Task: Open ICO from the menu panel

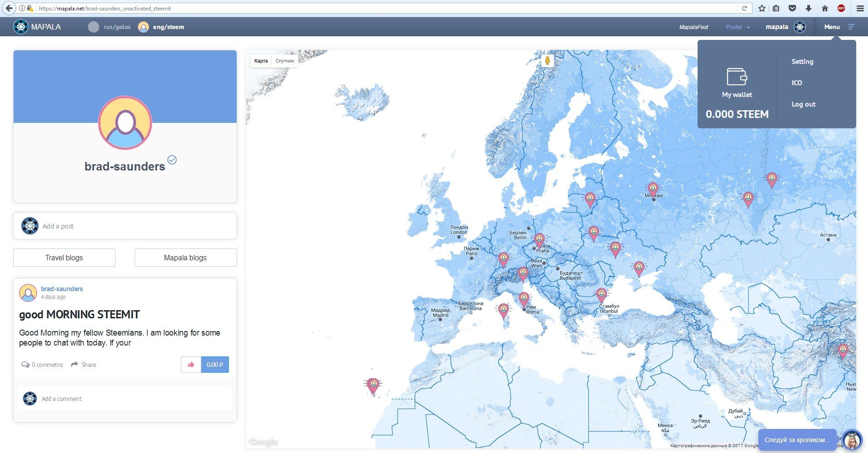Action: pos(797,83)
